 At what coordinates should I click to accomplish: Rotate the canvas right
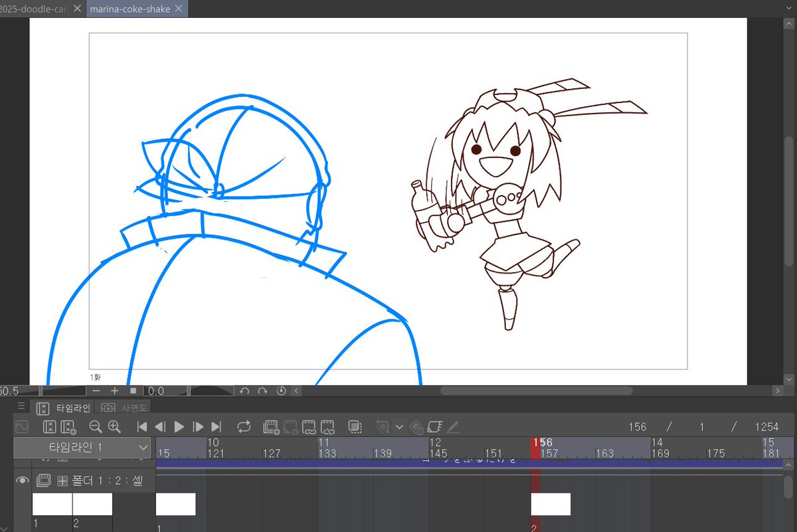tap(263, 391)
